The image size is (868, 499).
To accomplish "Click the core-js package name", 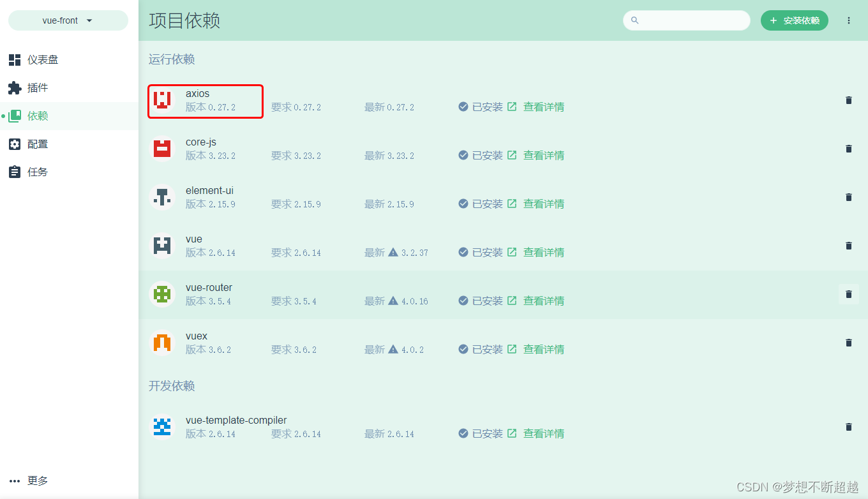I will coord(201,142).
